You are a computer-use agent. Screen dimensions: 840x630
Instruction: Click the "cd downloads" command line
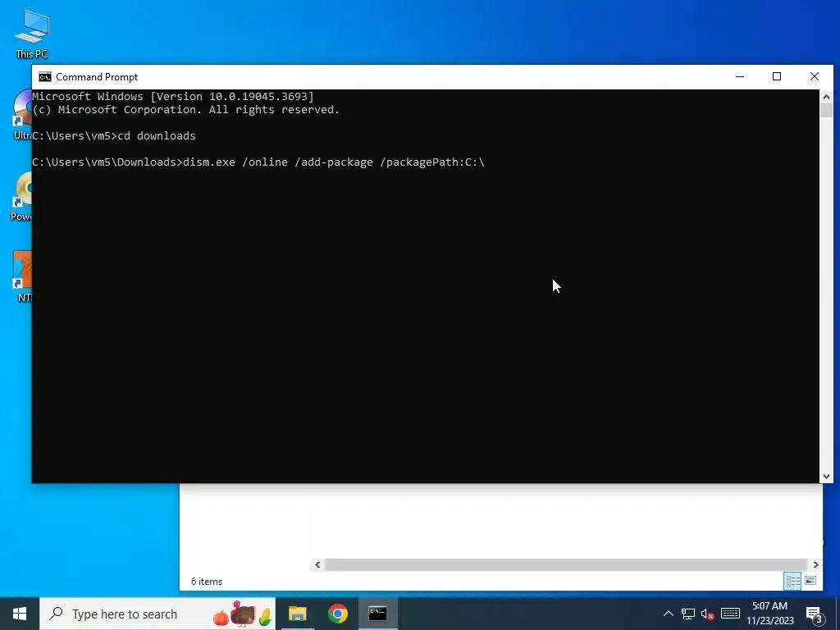click(157, 135)
